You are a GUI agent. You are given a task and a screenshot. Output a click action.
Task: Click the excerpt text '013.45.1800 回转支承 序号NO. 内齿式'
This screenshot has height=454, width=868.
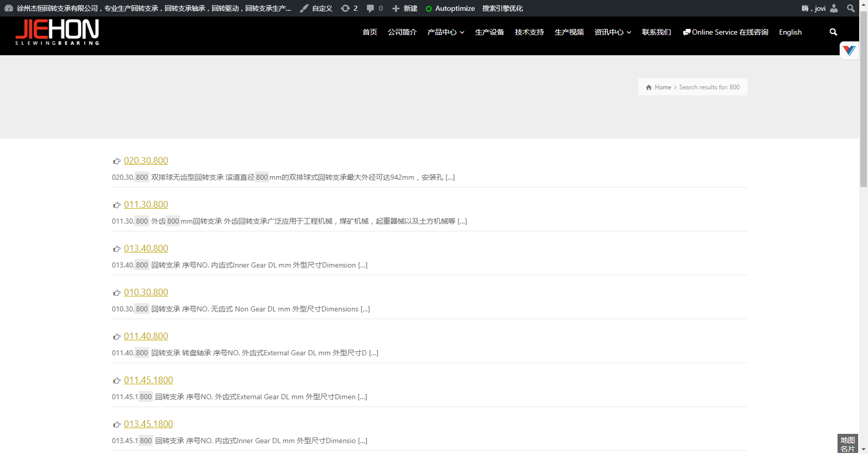point(174,441)
